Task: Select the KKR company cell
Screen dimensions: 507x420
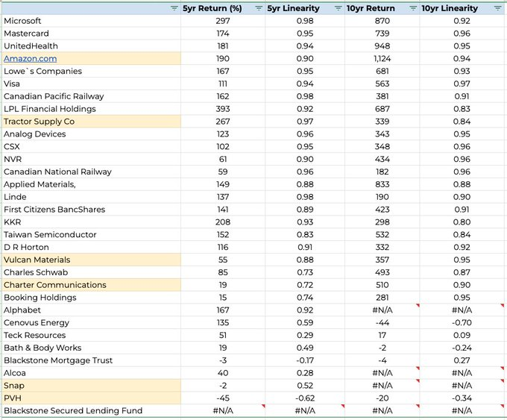Action: tap(91, 222)
